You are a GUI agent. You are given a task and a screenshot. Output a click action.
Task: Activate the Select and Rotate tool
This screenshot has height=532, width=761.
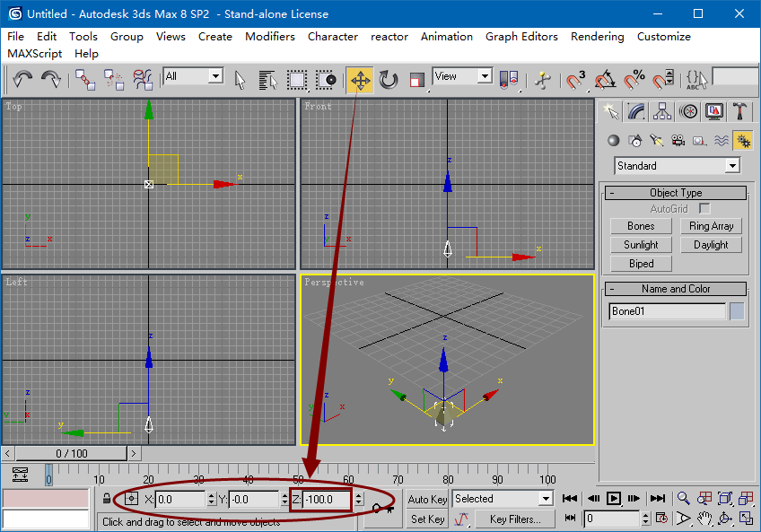[x=389, y=80]
